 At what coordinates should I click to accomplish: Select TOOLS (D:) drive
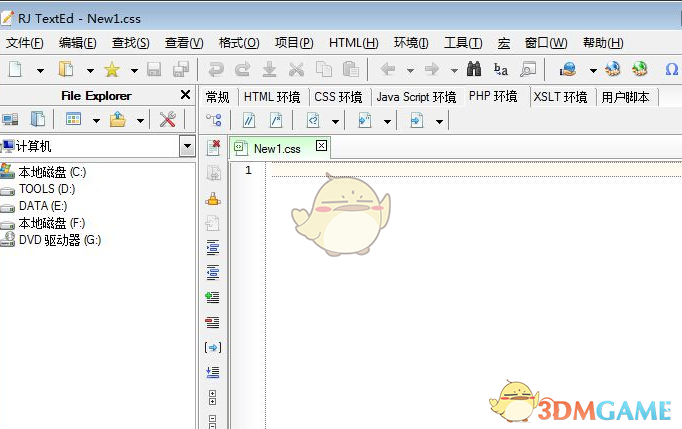[x=47, y=189]
